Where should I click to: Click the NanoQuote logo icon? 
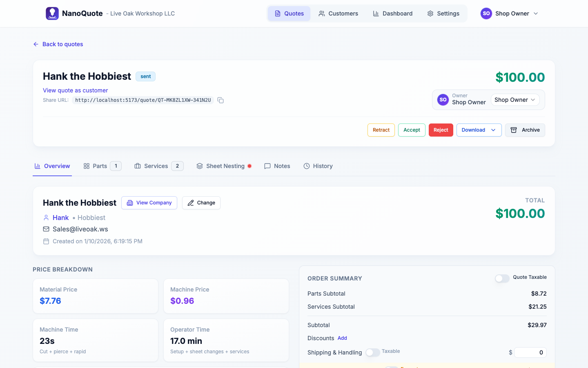[x=52, y=13]
